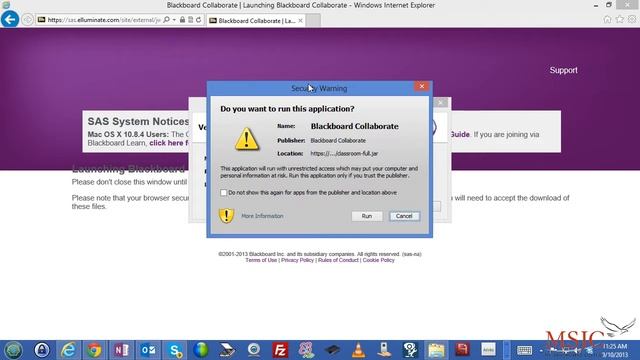Open the black flat device icon on taskbar
Screen dimensions: 640x360
click(x=332, y=350)
